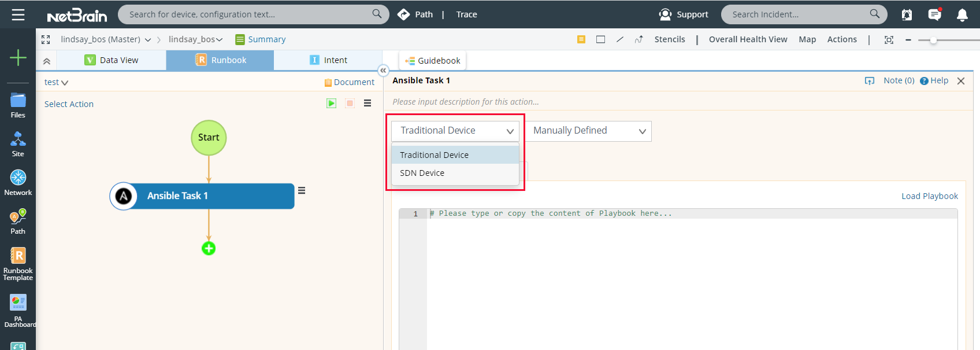
Task: Adjust the zoom slider handle
Action: [x=933, y=40]
